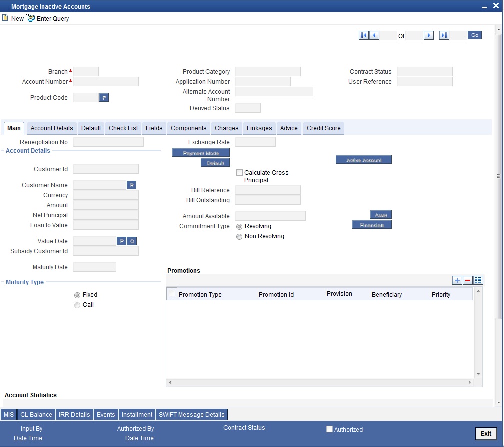
Task: Minimize the Mortgage Inactive Accounts window
Action: [484, 6]
